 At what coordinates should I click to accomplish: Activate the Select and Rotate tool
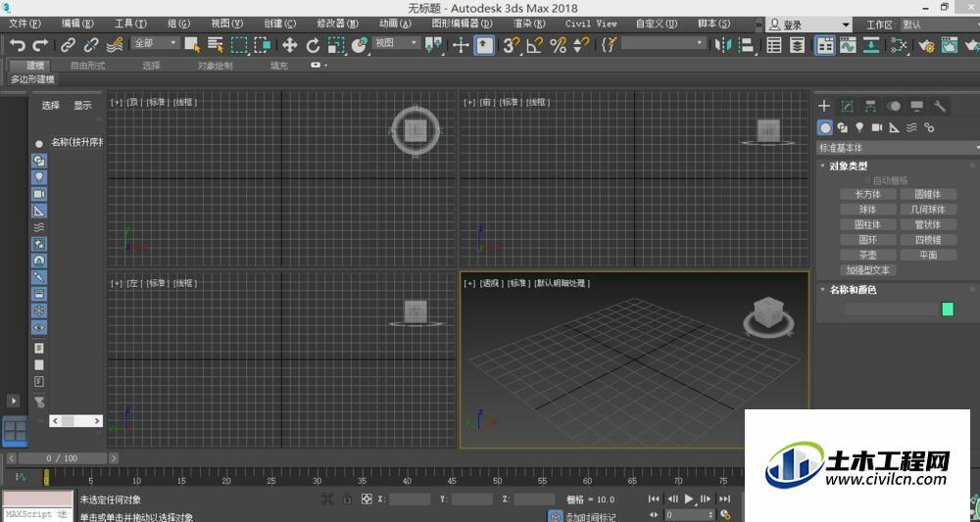(313, 45)
